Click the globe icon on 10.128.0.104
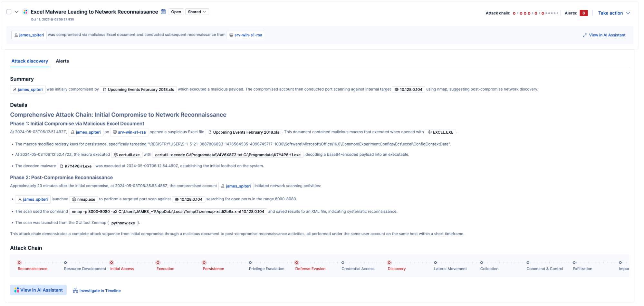This screenshot has height=306, width=644. click(x=397, y=89)
